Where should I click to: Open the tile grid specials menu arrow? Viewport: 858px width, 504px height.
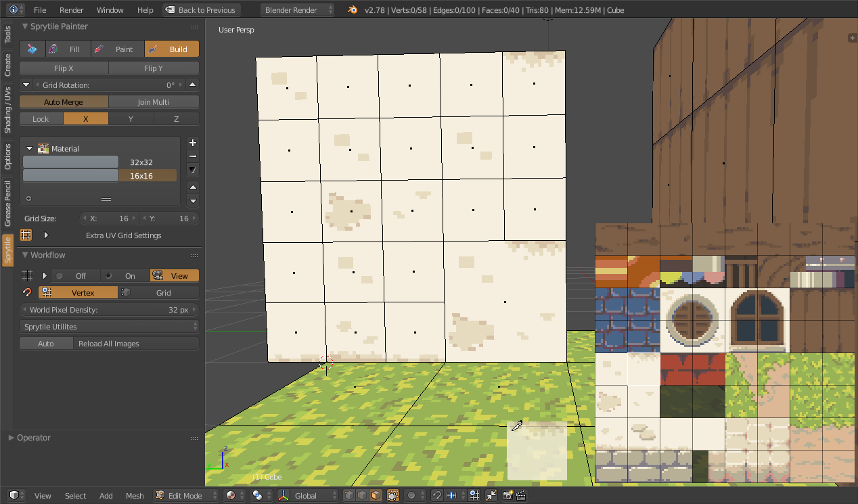point(193,170)
